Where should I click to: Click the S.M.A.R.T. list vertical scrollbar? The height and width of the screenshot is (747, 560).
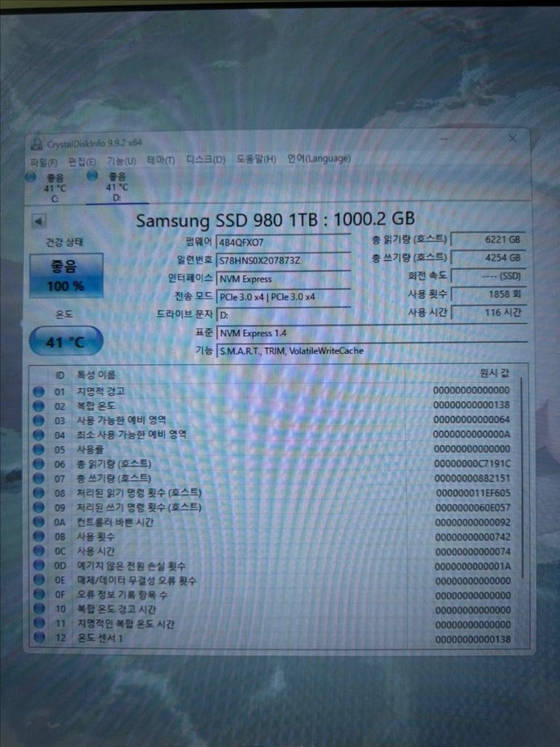(523, 478)
